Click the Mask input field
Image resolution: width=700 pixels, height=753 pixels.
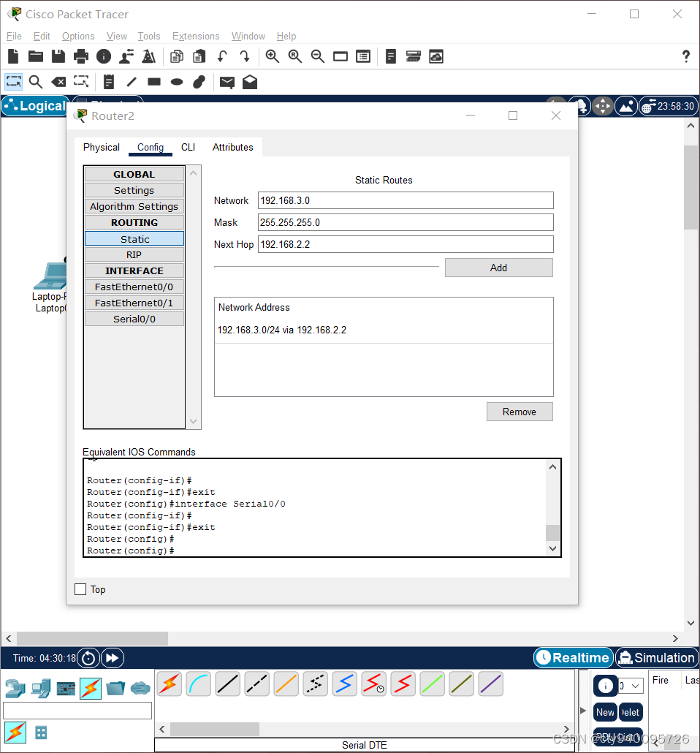click(x=406, y=222)
